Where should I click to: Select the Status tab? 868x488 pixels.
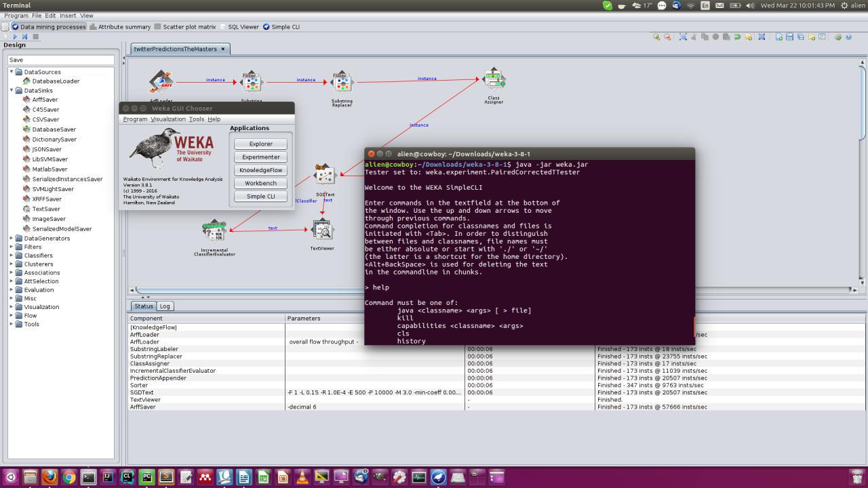(x=143, y=306)
